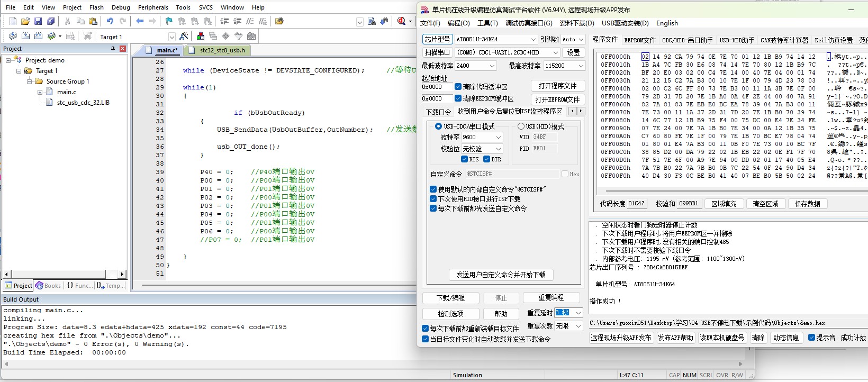Image resolution: width=868 pixels, height=382 pixels.
Task: Select stc_usb_cdc_32.LIB in project tree
Action: tap(83, 103)
